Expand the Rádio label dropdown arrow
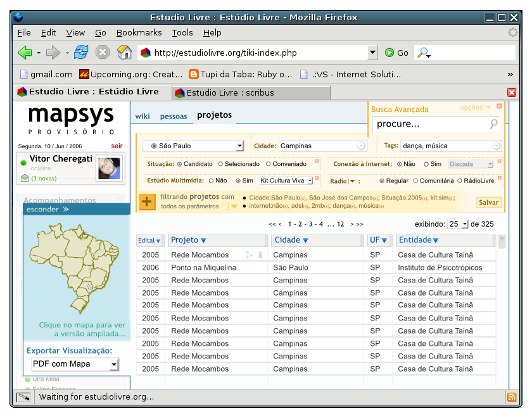The height and width of the screenshot is (418, 532). coord(352,181)
